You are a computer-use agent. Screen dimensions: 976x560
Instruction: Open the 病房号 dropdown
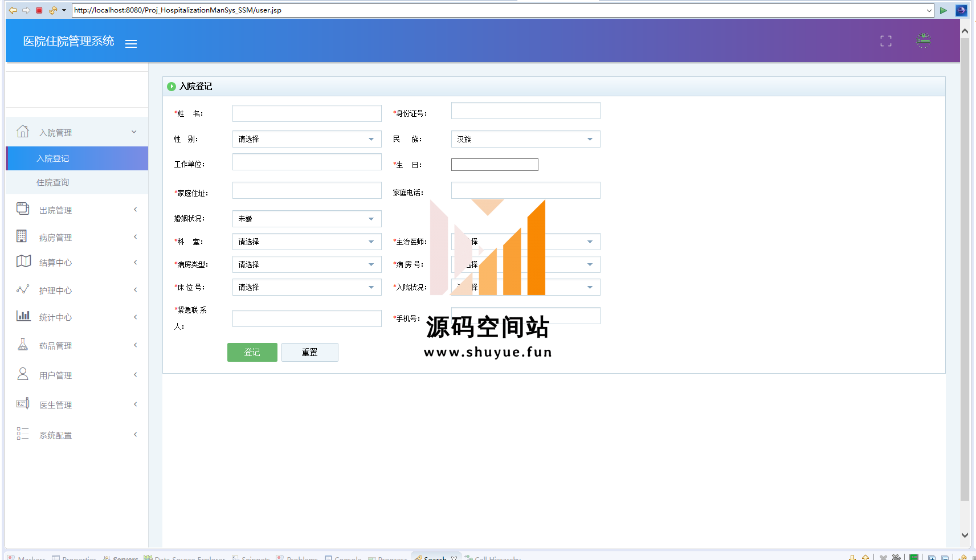[x=525, y=264]
